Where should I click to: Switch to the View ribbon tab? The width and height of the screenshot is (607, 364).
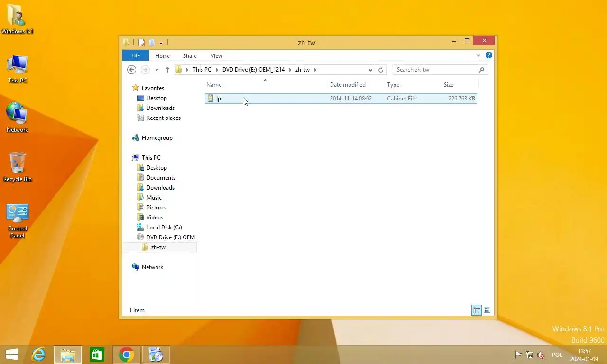coord(216,56)
